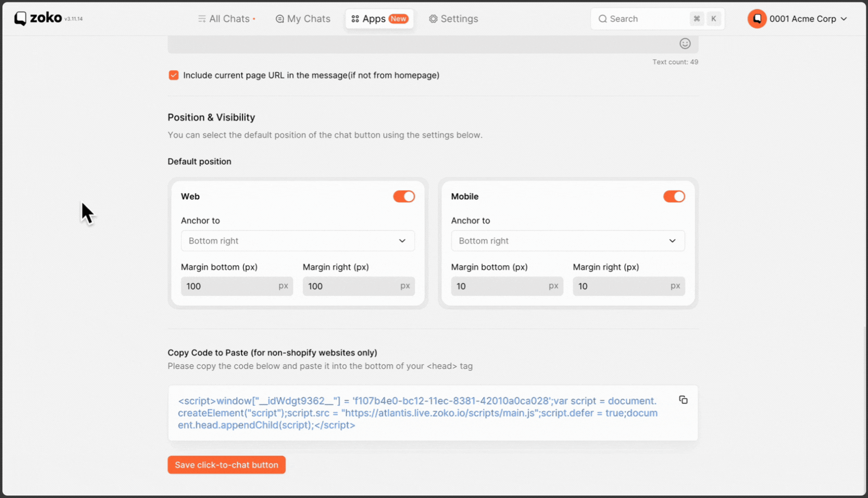Viewport: 868px width, 498px height.
Task: Click the Acme Corp account avatar
Action: [756, 19]
